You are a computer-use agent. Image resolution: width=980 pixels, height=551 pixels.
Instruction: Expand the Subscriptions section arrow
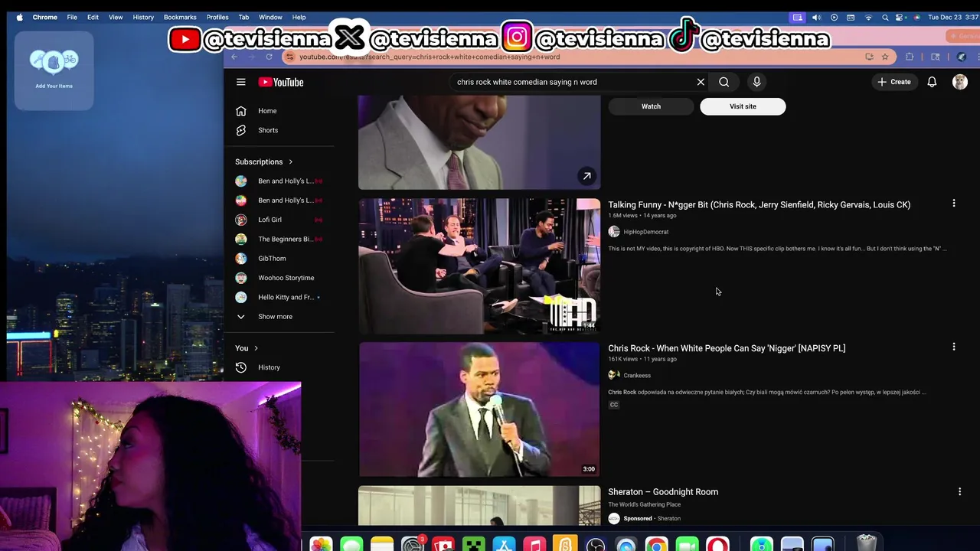pos(290,161)
